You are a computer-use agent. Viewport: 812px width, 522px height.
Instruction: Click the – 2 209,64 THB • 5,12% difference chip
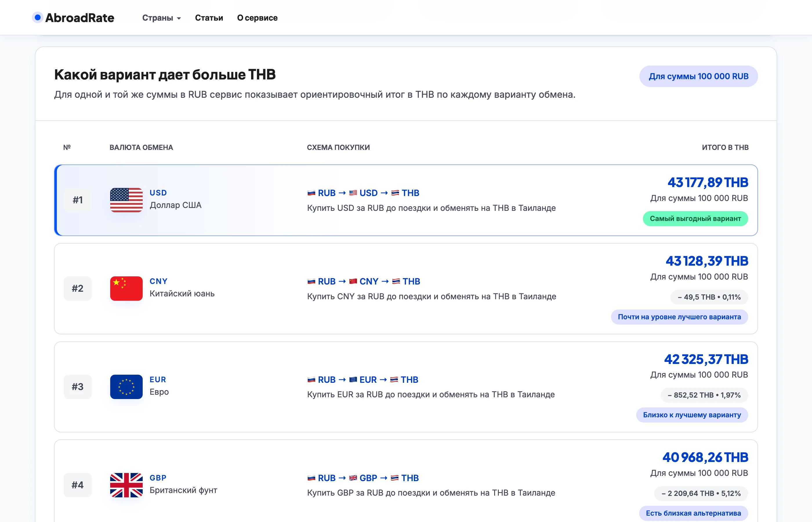701,494
